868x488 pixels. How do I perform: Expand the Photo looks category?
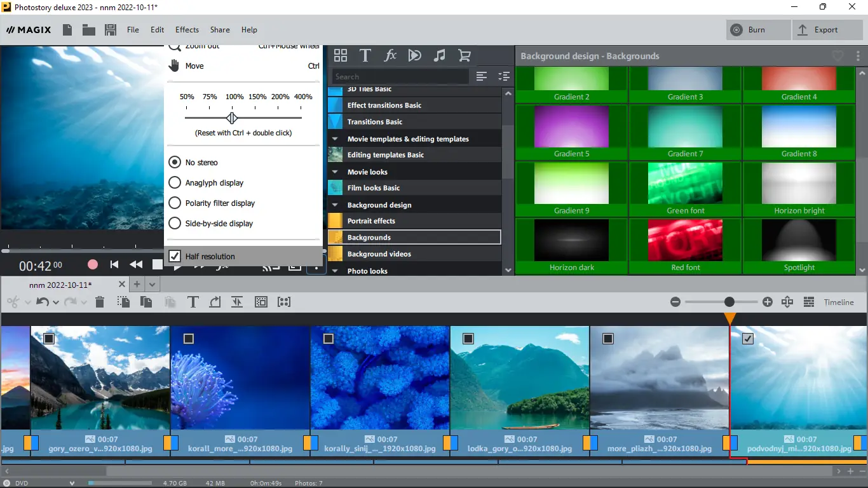pos(335,271)
